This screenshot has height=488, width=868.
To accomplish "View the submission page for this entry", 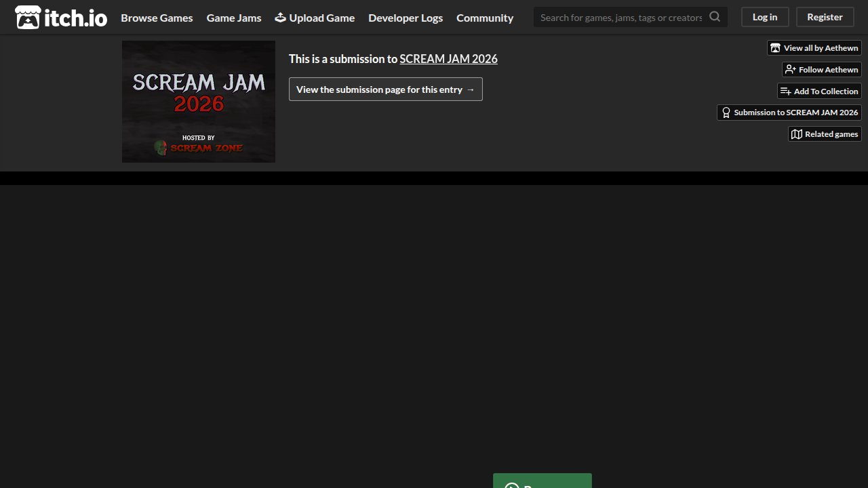I will (x=386, y=89).
